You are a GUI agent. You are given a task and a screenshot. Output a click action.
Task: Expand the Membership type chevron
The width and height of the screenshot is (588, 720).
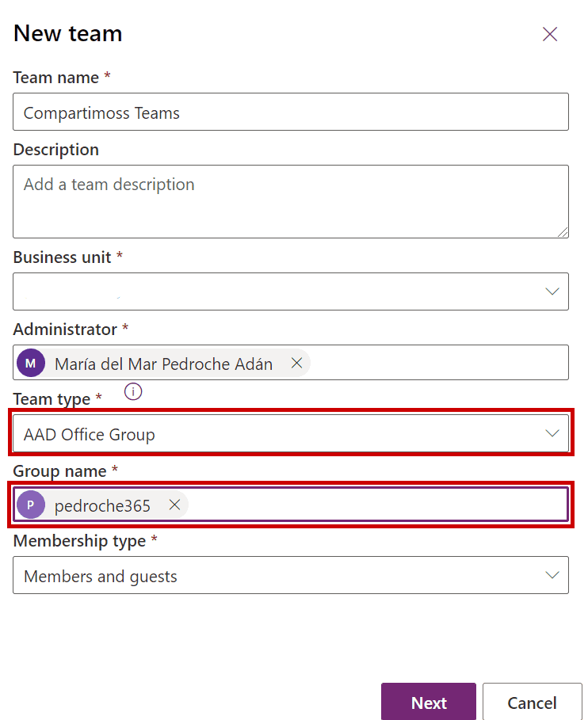click(x=552, y=575)
